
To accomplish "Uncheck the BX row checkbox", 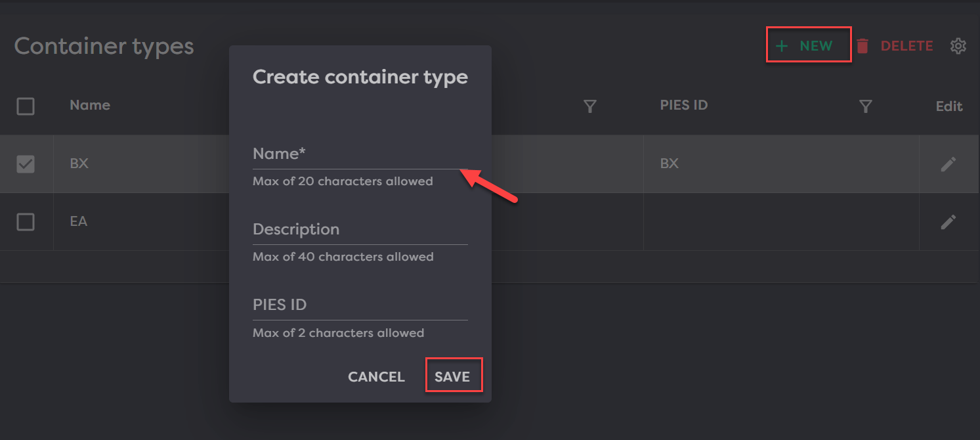I will (x=26, y=164).
